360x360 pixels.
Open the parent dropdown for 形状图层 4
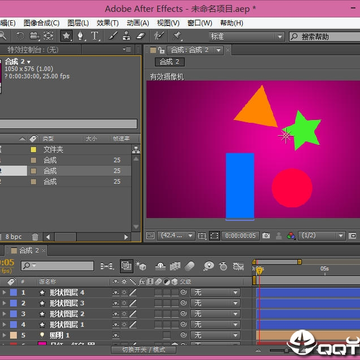pyautogui.click(x=215, y=293)
